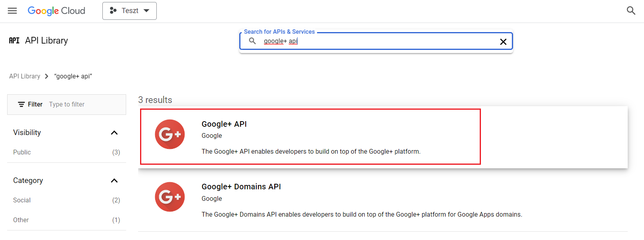The image size is (644, 240).
Task: Click the Google Cloud logo
Action: click(x=56, y=11)
